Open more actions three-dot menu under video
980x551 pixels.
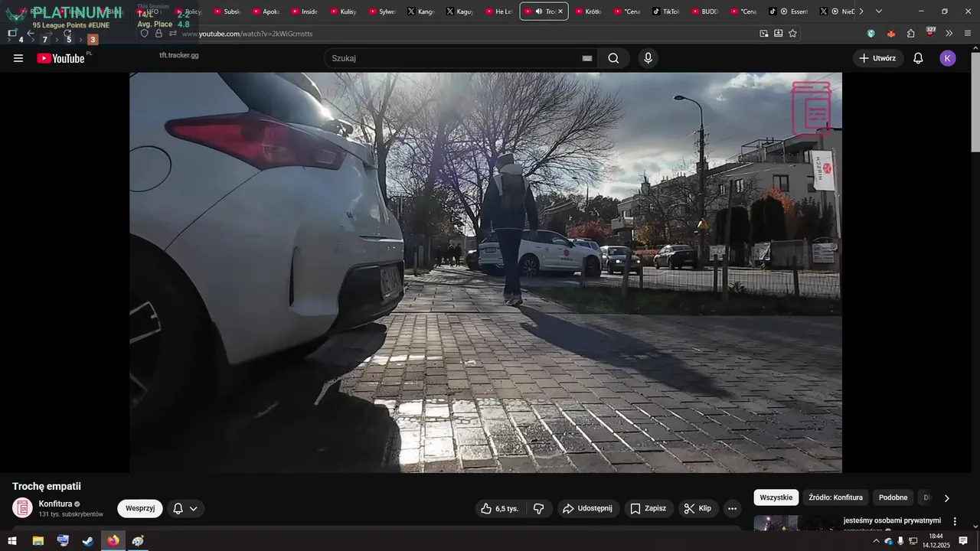[x=733, y=508]
